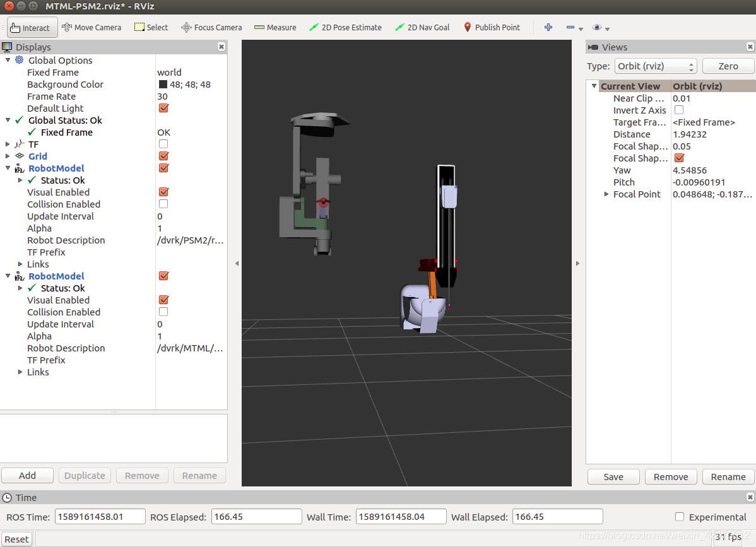756x547 pixels.
Task: Close the Views panel
Action: tap(750, 47)
